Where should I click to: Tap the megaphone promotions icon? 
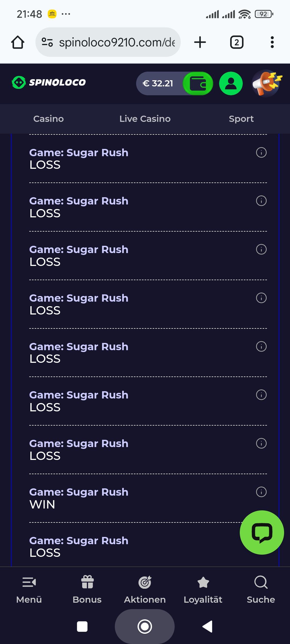pyautogui.click(x=266, y=83)
